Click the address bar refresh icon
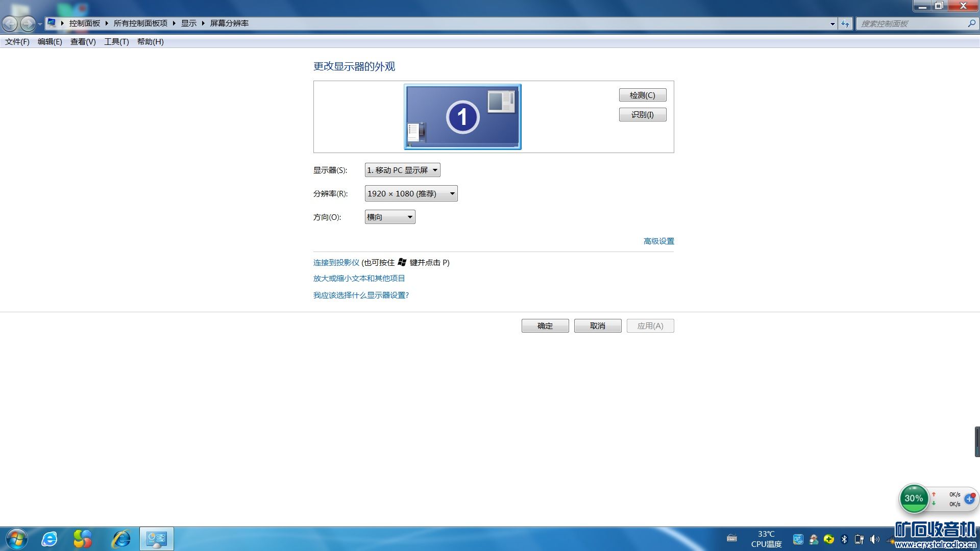 tap(845, 23)
